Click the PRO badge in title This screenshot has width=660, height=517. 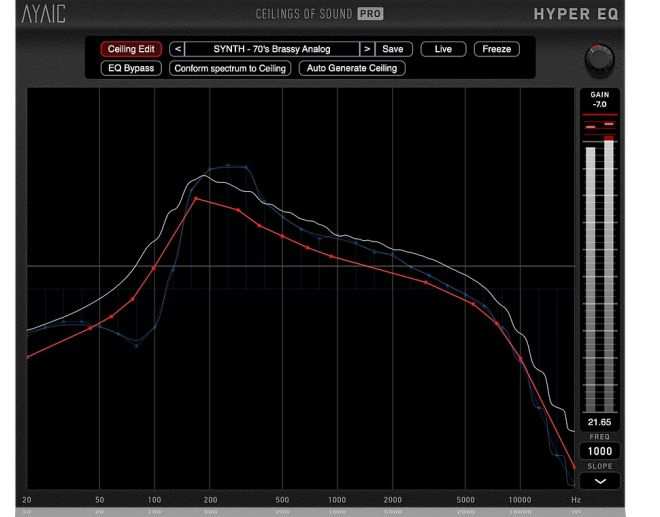370,14
